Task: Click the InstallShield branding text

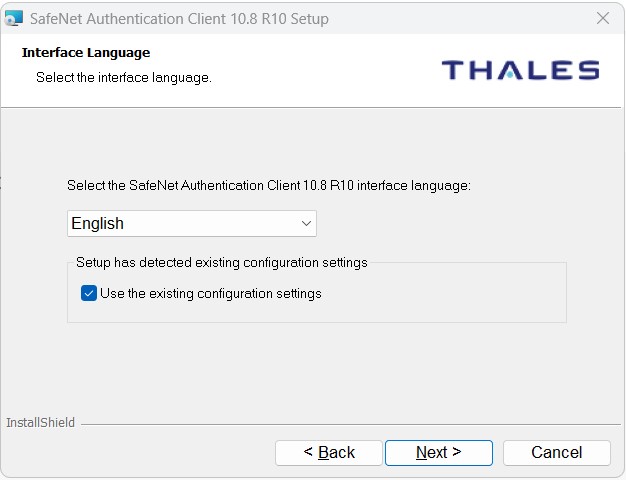Action: click(x=40, y=422)
